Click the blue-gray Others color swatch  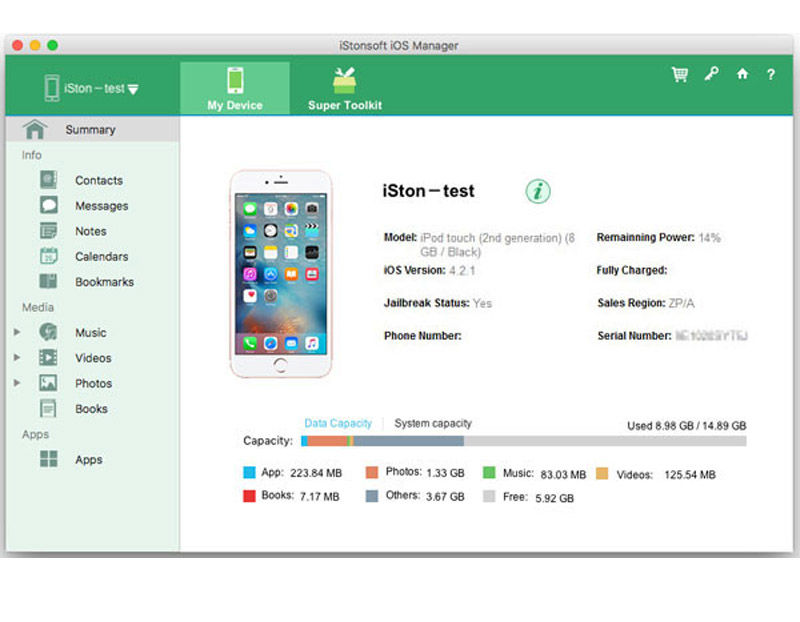(372, 496)
